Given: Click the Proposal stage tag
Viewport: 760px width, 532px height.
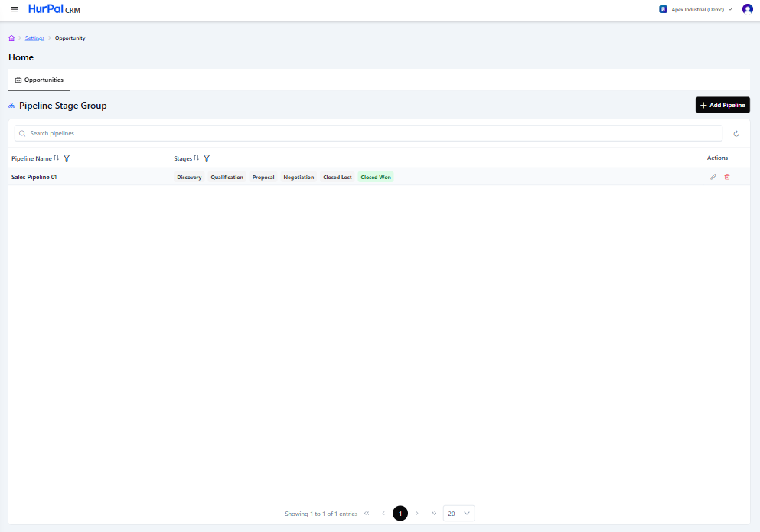Looking at the screenshot, I should [x=263, y=177].
